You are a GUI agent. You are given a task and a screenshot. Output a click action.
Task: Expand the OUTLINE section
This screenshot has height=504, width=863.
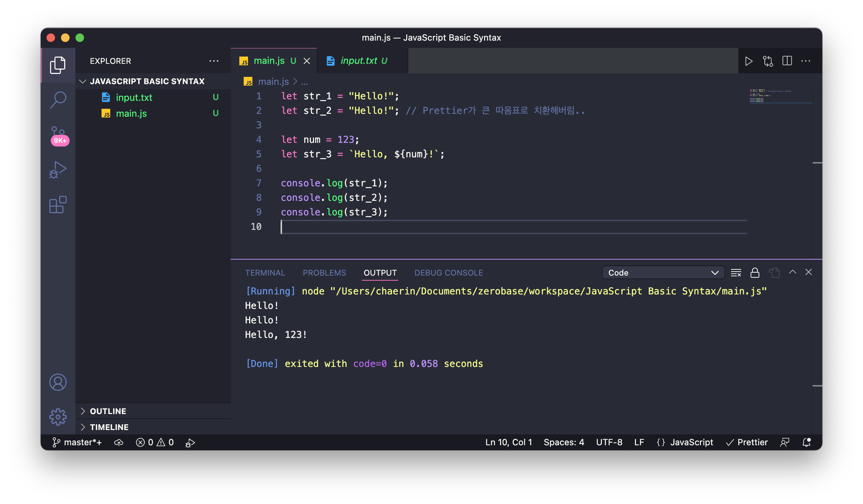click(108, 411)
